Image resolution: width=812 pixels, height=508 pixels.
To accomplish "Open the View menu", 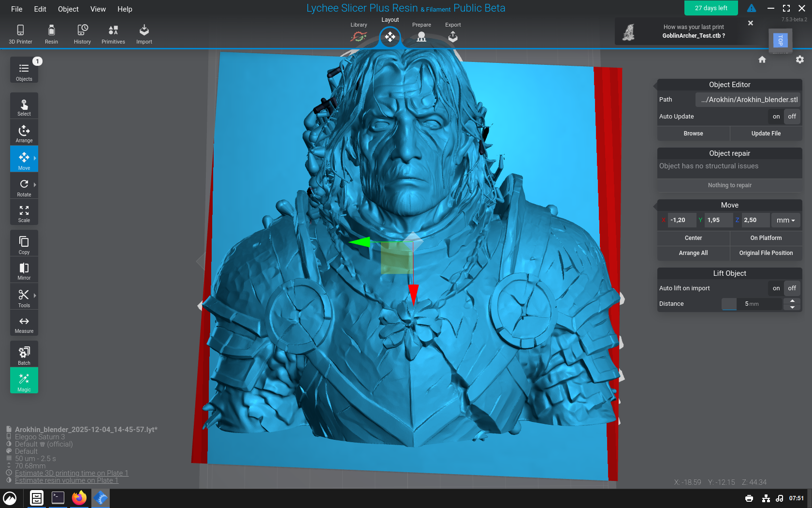I will pos(98,9).
